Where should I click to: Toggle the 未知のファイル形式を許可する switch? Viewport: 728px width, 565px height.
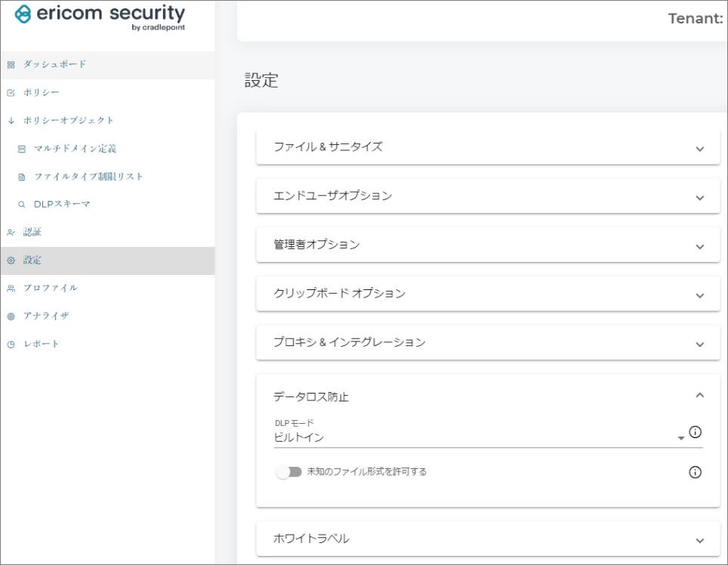coord(289,472)
